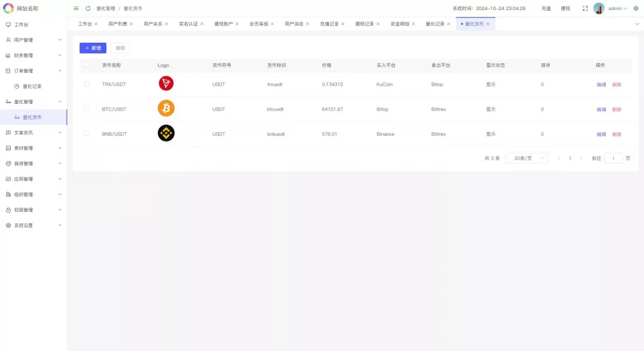
Task: Close the 会员等级 tab
Action: click(272, 24)
